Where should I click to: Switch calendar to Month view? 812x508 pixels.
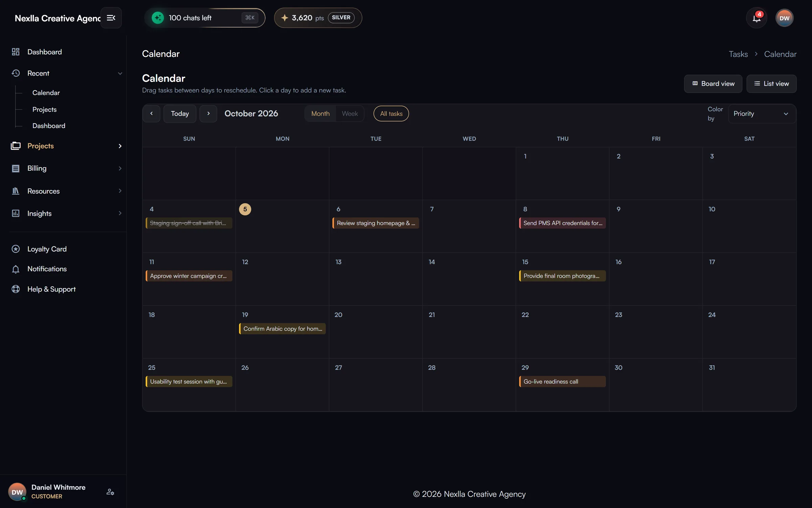coord(320,114)
